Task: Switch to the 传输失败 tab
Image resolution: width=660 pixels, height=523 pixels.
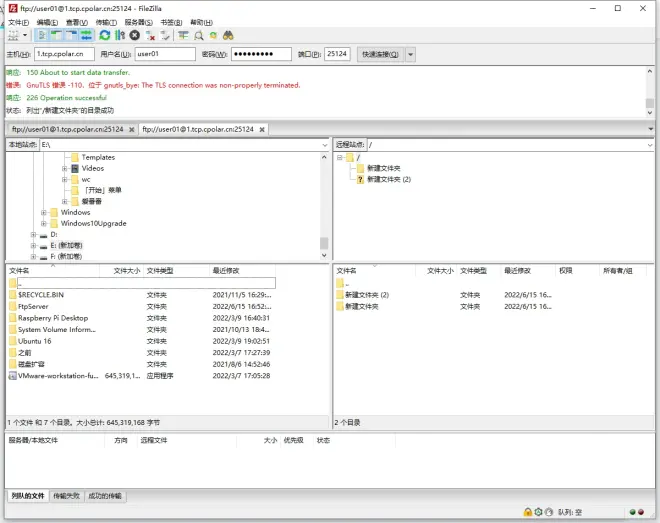Action: click(67, 496)
